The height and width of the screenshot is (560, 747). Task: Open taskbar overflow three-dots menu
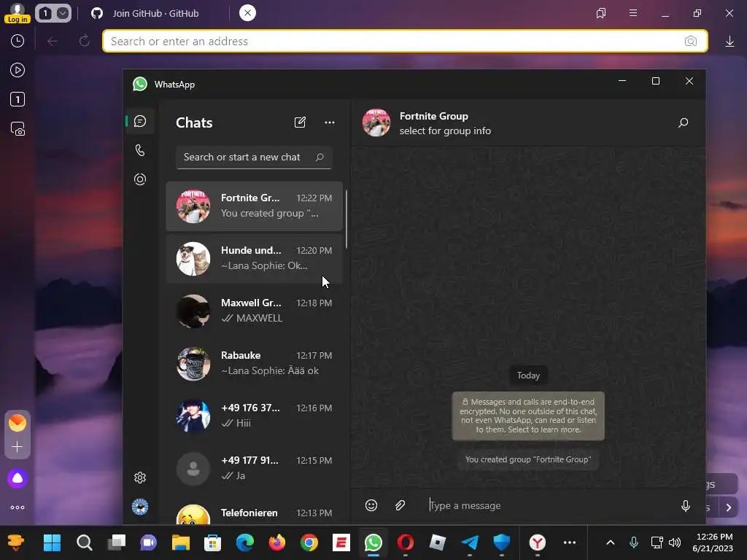coord(570,542)
